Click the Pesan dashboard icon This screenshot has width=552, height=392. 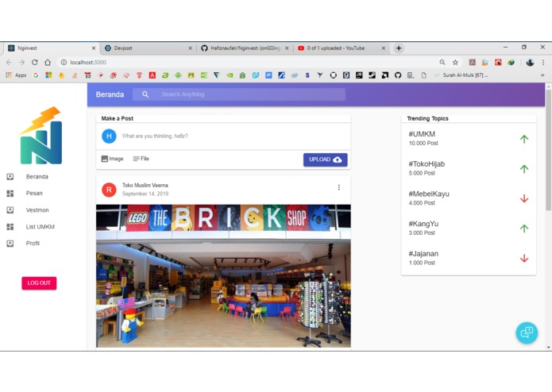click(10, 193)
